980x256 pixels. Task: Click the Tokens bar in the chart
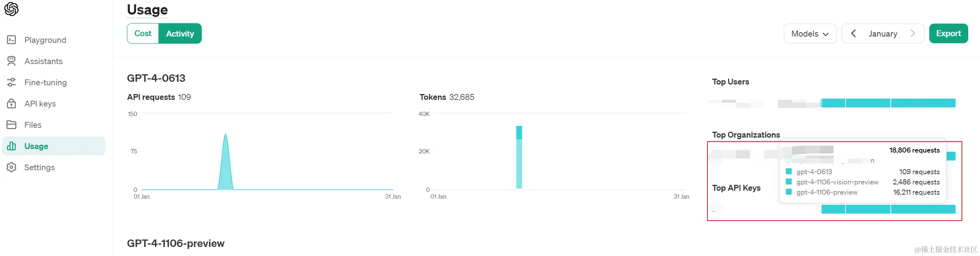pyautogui.click(x=519, y=157)
